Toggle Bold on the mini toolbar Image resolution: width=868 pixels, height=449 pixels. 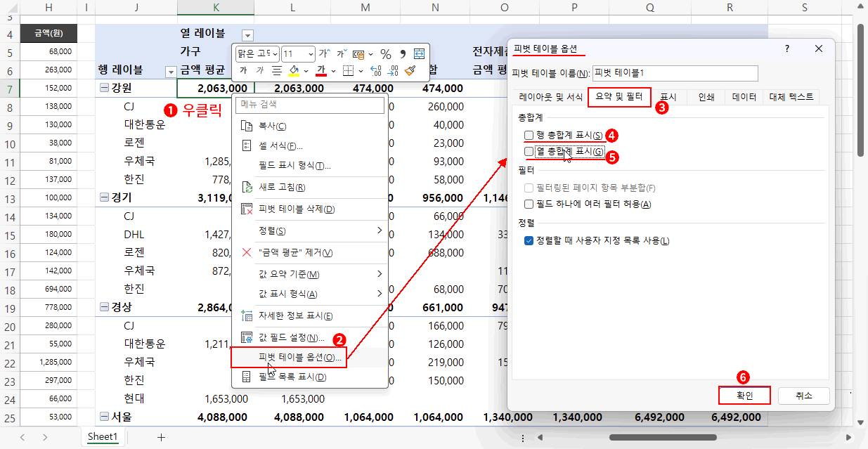point(245,70)
